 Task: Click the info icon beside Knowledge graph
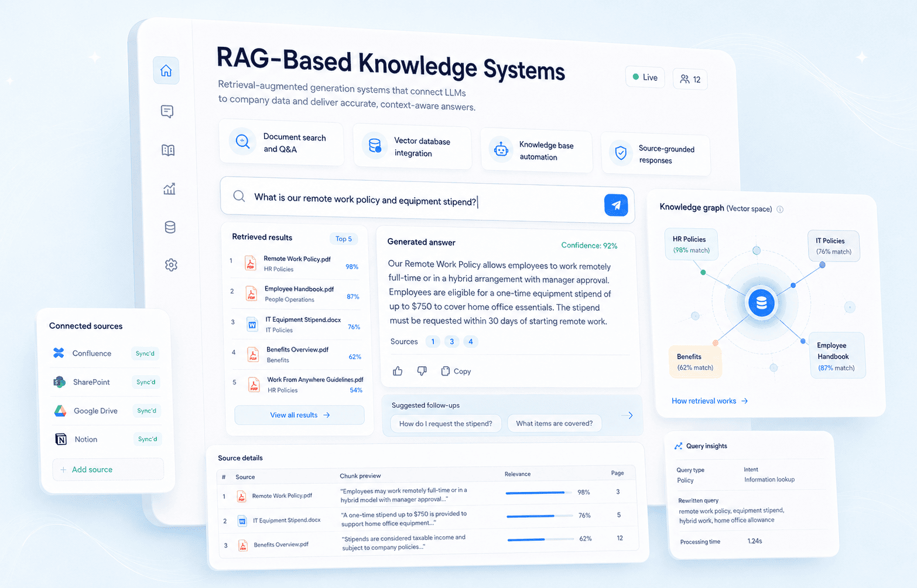point(780,209)
